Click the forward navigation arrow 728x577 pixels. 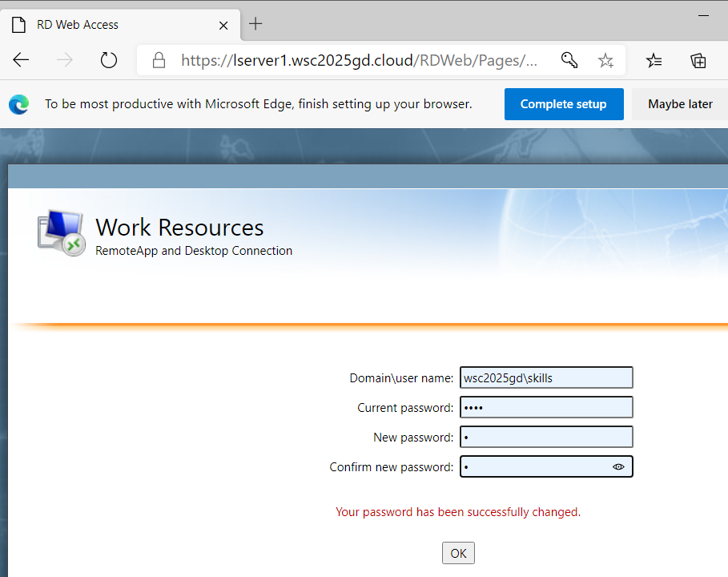click(65, 60)
